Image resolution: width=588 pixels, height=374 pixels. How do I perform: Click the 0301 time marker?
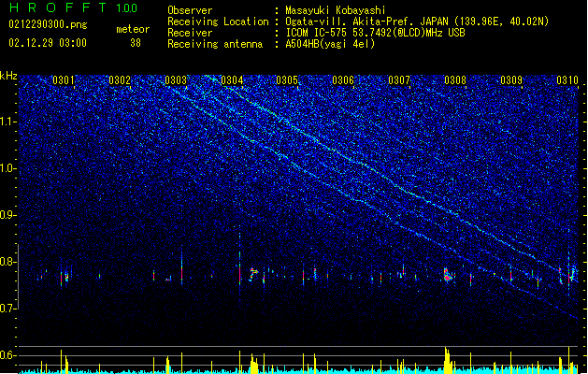click(x=64, y=80)
